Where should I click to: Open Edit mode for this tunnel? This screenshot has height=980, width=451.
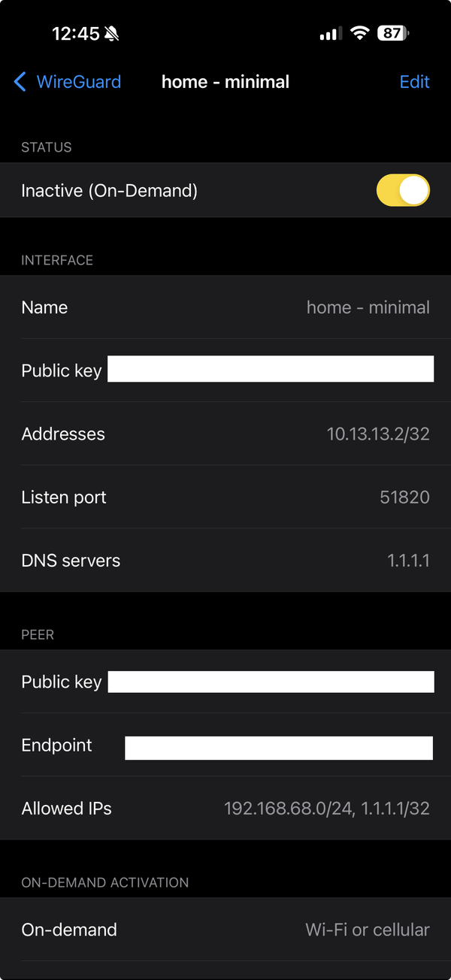click(x=414, y=83)
